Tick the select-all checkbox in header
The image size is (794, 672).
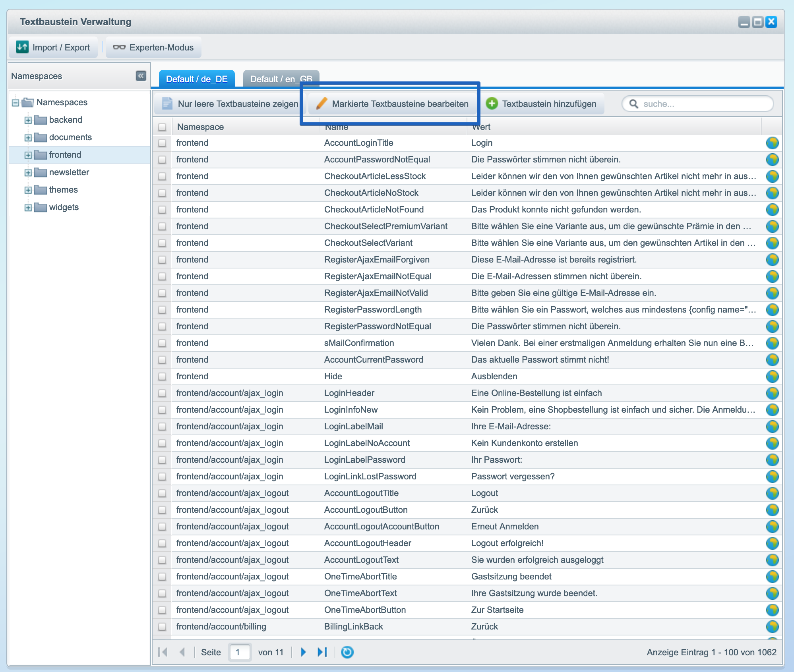pos(162,127)
